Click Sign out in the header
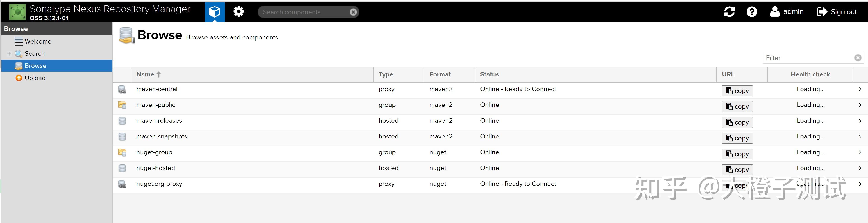This screenshot has width=868, height=223. tap(836, 12)
